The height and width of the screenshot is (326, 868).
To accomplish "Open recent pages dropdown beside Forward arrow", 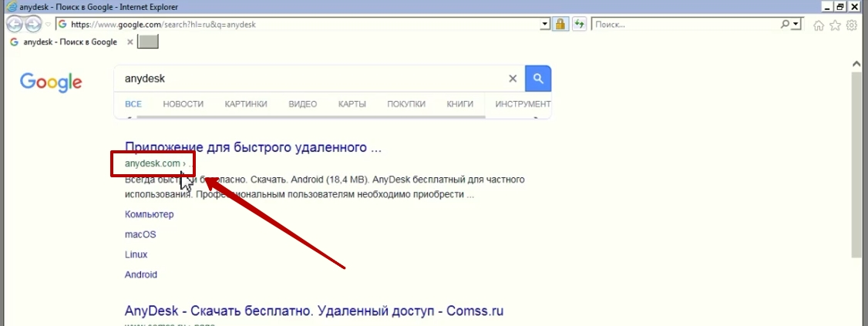I will [48, 25].
